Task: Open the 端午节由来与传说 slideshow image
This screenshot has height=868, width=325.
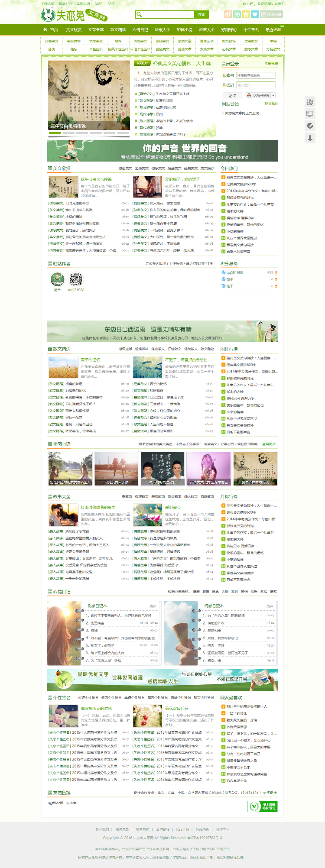Action: [x=89, y=95]
